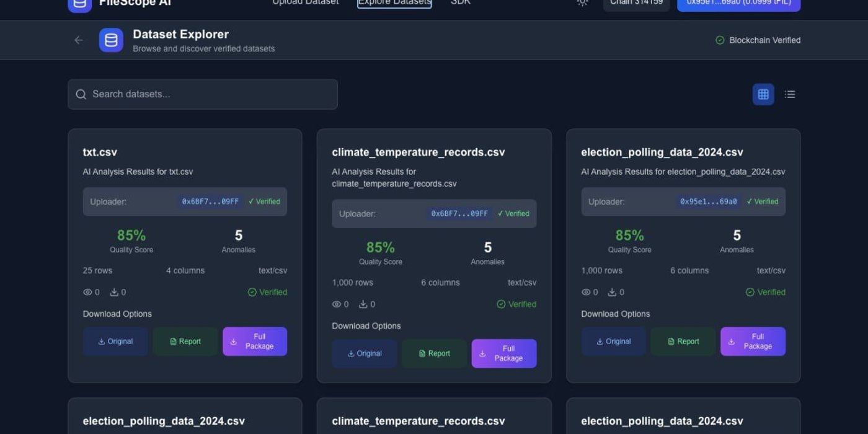Click the 25 rows text on txt.csv card

98,270
